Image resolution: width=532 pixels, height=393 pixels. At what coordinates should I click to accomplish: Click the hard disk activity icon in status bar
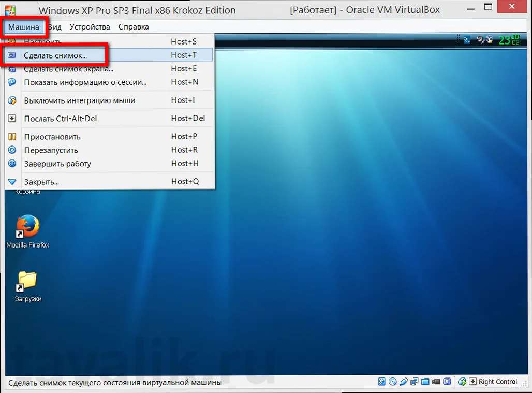[x=382, y=382]
